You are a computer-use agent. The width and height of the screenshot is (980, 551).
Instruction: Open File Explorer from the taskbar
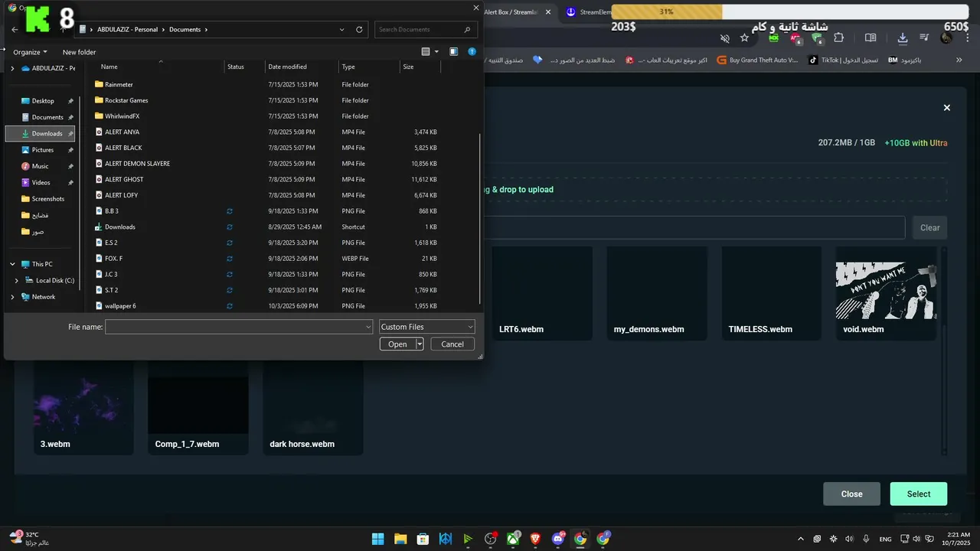[400, 539]
